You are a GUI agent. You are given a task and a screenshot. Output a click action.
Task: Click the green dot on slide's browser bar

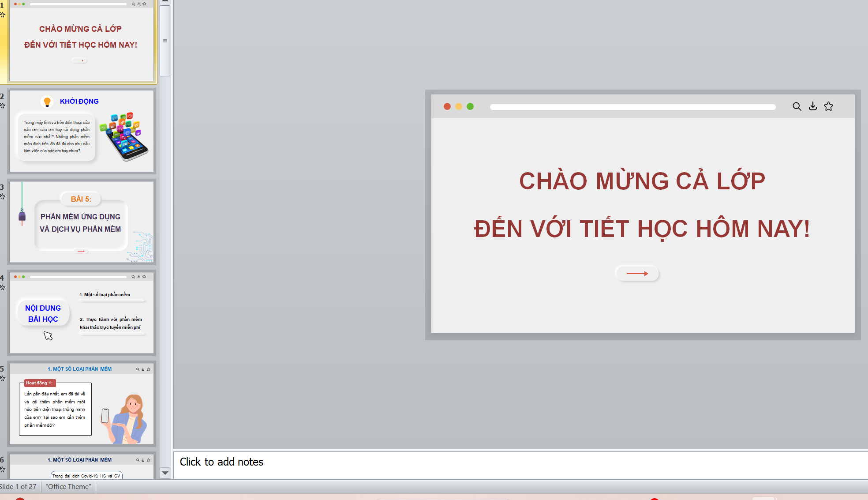tap(470, 106)
